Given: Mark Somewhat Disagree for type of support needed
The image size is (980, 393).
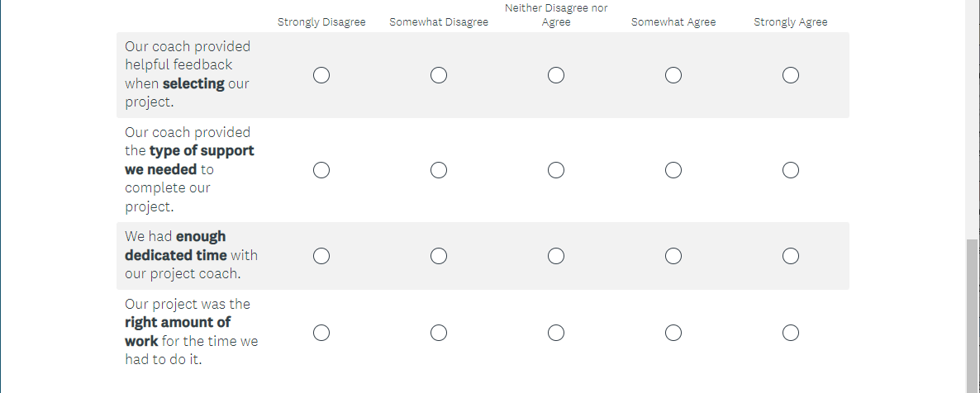Looking at the screenshot, I should [x=439, y=170].
